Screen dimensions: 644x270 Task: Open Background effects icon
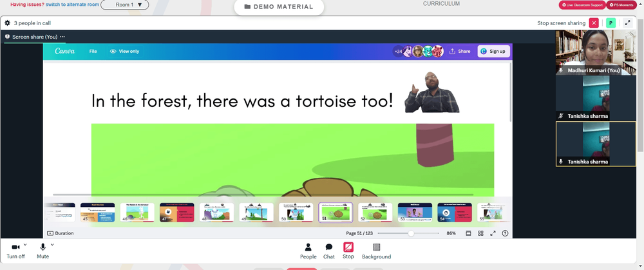pyautogui.click(x=376, y=247)
